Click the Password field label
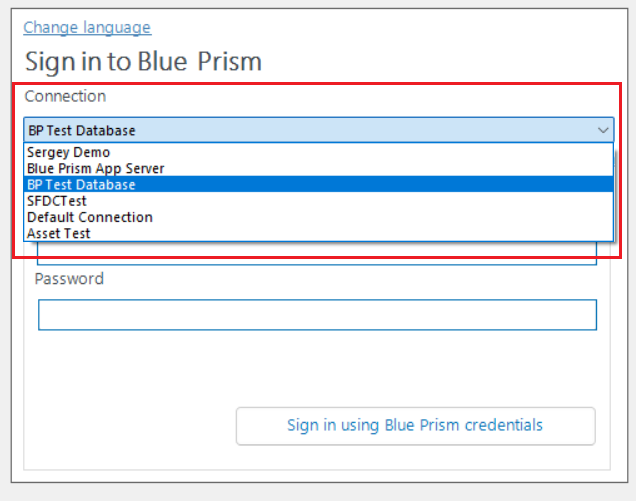 (x=69, y=279)
